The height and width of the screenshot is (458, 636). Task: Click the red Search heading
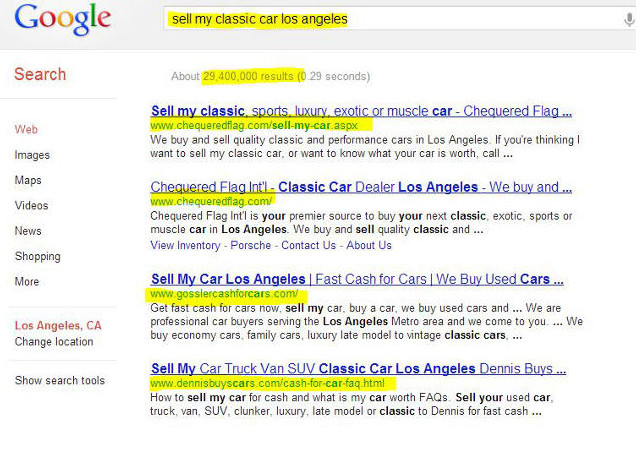coord(40,74)
